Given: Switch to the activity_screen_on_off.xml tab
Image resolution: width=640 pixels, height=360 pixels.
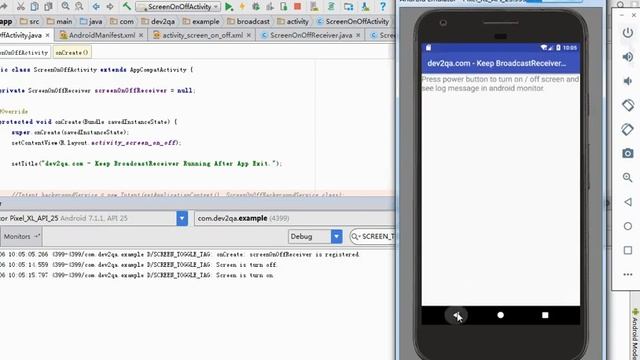Looking at the screenshot, I should tap(202, 35).
